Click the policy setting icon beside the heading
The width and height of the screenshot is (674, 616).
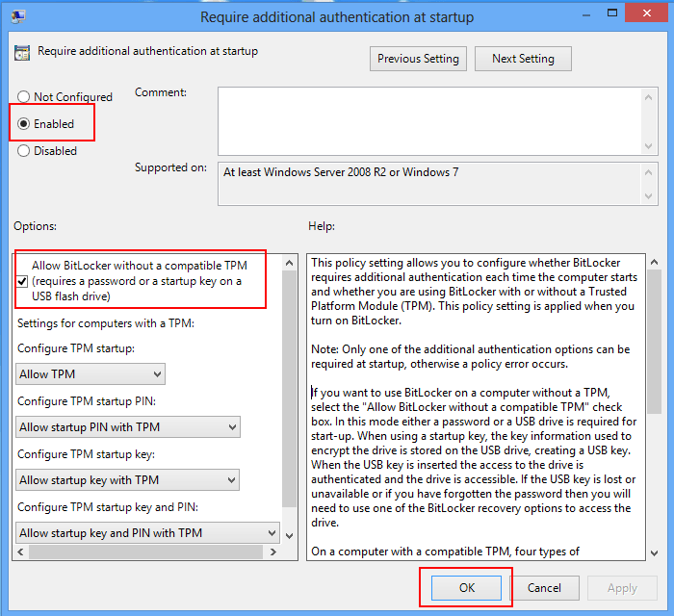coord(22,53)
